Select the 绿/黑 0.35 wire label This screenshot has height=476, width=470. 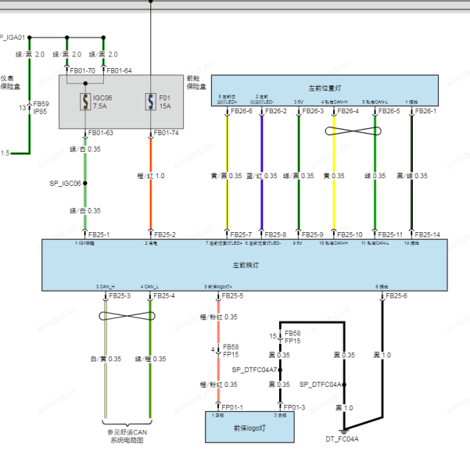[x=299, y=176]
